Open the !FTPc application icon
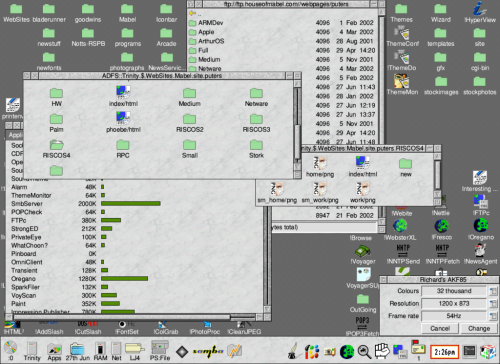The height and width of the screenshot is (364, 500). (481, 205)
